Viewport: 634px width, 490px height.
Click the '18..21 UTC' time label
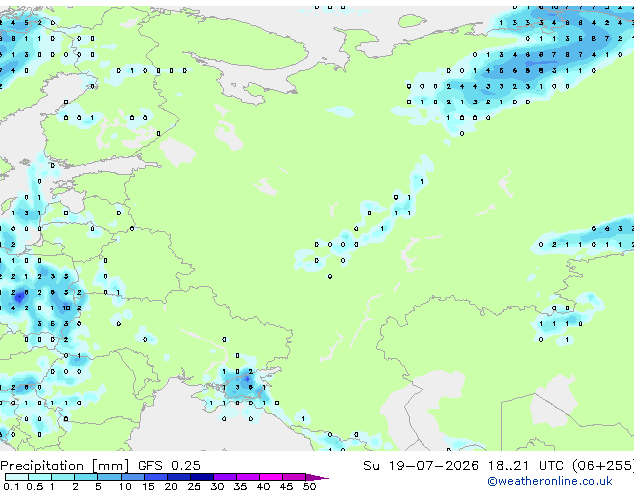click(x=525, y=466)
